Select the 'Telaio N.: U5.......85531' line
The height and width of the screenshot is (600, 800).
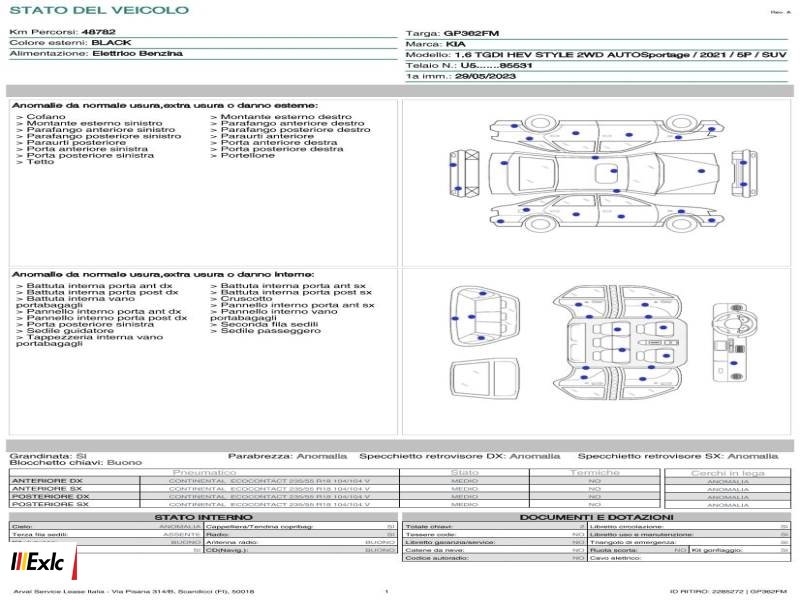click(469, 65)
